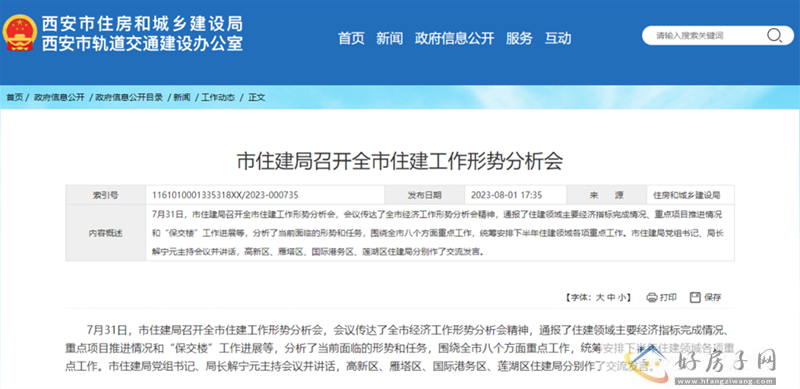
Task: Click the article title 市住建局召开全市住建工作形势分析会
Action: (400, 161)
